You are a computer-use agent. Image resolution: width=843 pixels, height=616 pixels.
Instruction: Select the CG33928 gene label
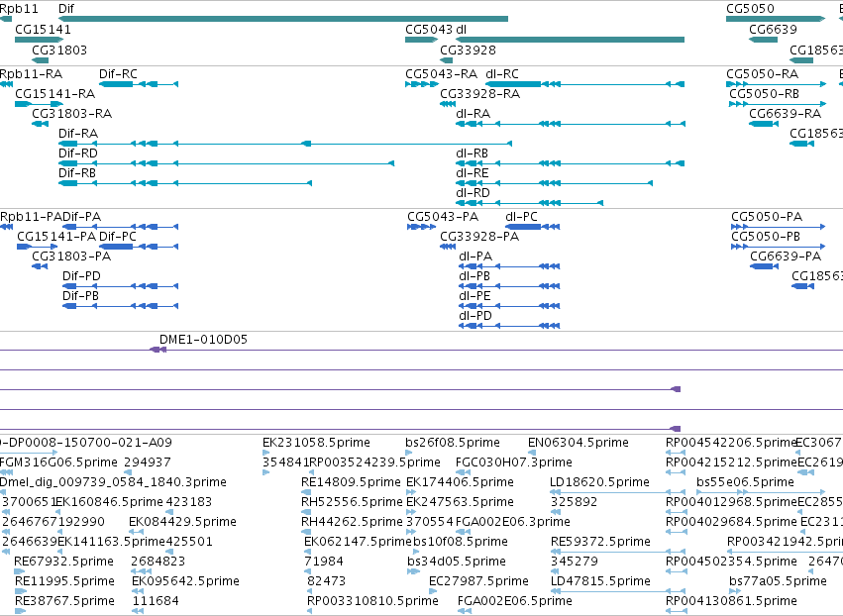[x=468, y=50]
